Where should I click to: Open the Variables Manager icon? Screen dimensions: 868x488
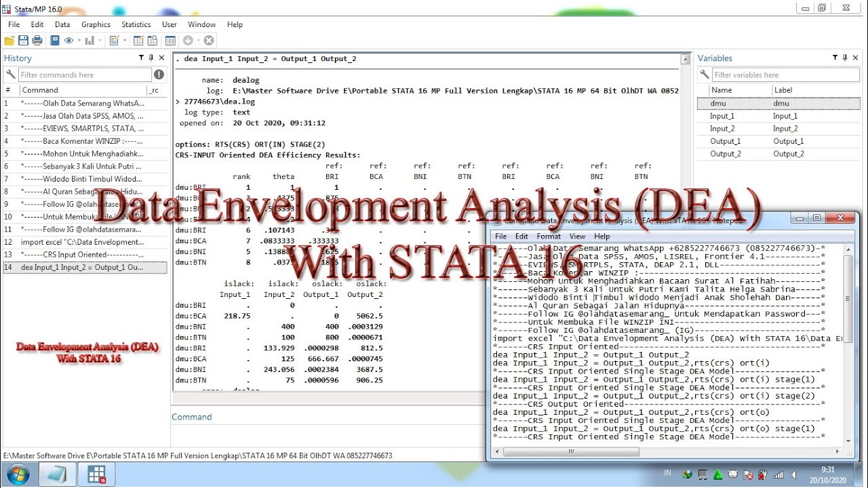click(170, 41)
